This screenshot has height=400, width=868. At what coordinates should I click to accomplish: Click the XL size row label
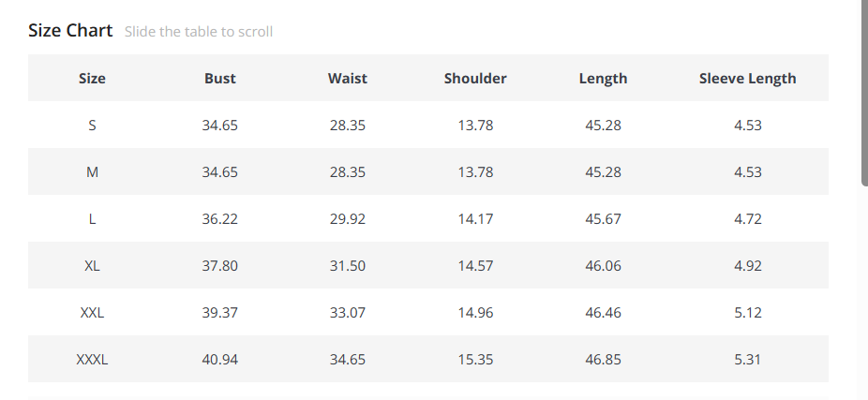(92, 265)
